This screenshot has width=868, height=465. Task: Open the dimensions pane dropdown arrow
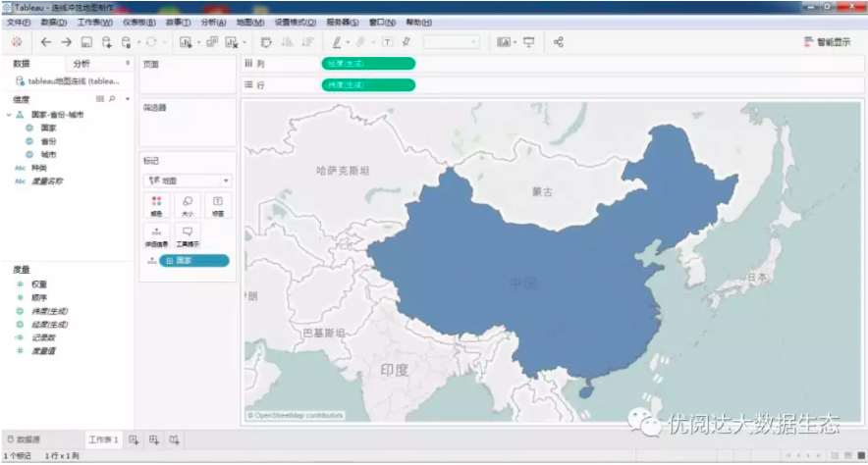(126, 99)
